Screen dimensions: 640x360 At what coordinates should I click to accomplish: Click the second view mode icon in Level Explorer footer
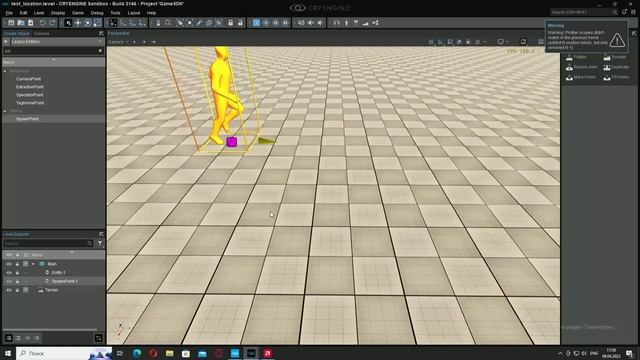(x=18, y=338)
